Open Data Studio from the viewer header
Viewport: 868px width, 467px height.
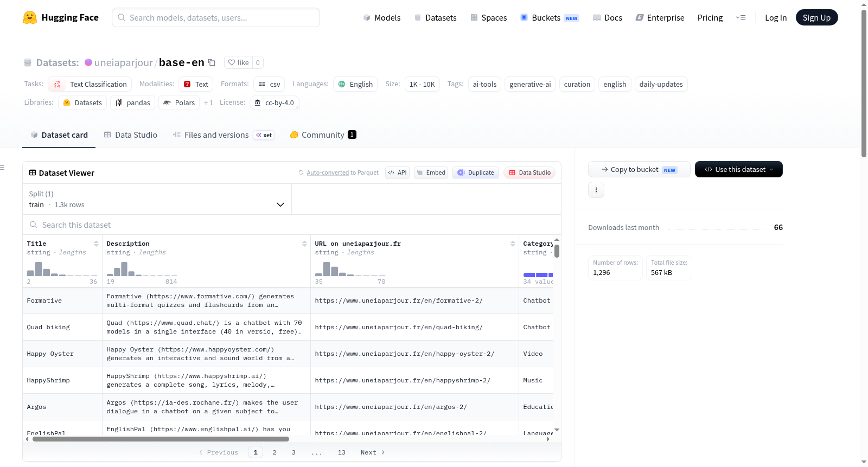(x=529, y=172)
